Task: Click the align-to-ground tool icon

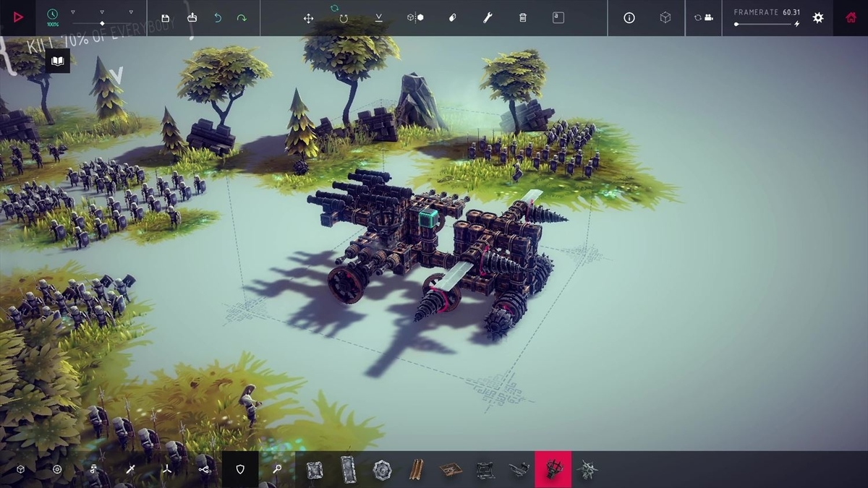Action: (x=379, y=18)
